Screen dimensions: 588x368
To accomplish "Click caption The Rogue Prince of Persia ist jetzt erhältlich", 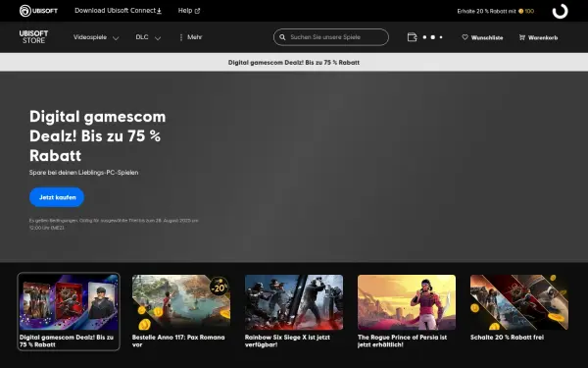I will (403, 341).
